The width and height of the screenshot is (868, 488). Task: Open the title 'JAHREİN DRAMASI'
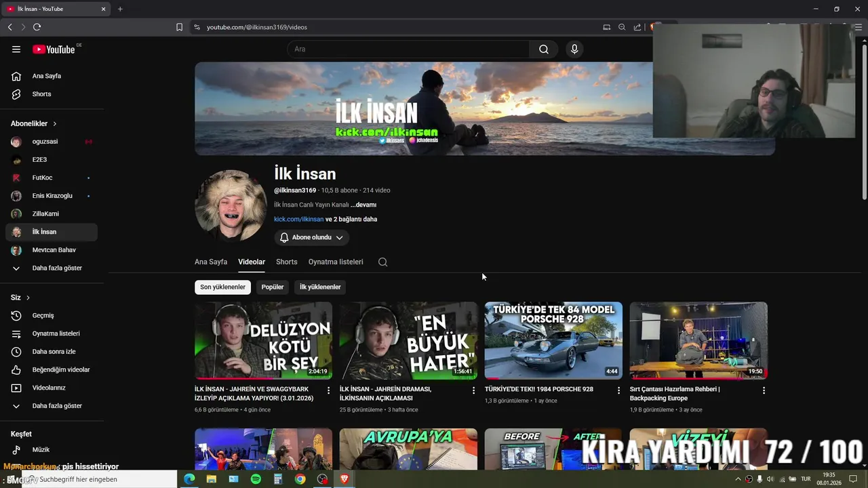385,393
